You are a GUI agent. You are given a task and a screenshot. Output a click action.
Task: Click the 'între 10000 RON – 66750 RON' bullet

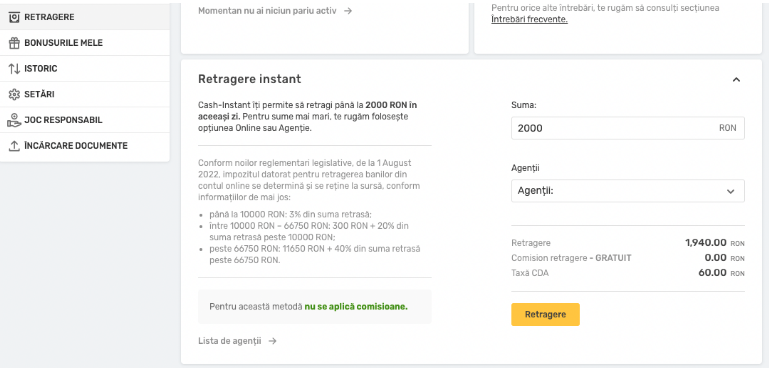(x=308, y=232)
